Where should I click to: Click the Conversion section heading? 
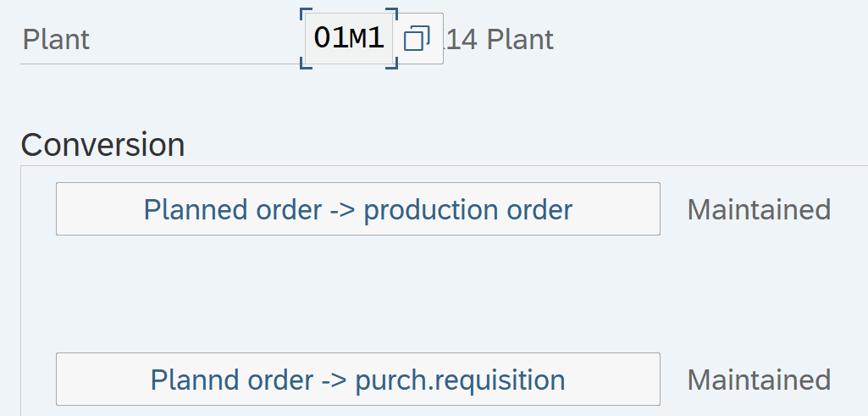[102, 145]
